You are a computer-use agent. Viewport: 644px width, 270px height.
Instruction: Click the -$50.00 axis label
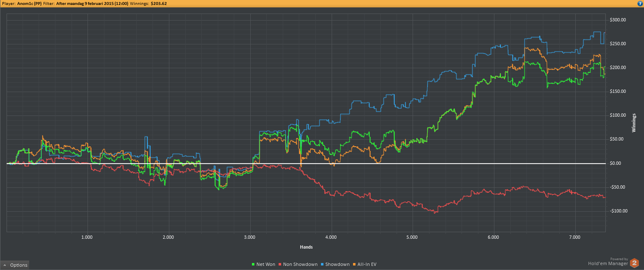(618, 187)
